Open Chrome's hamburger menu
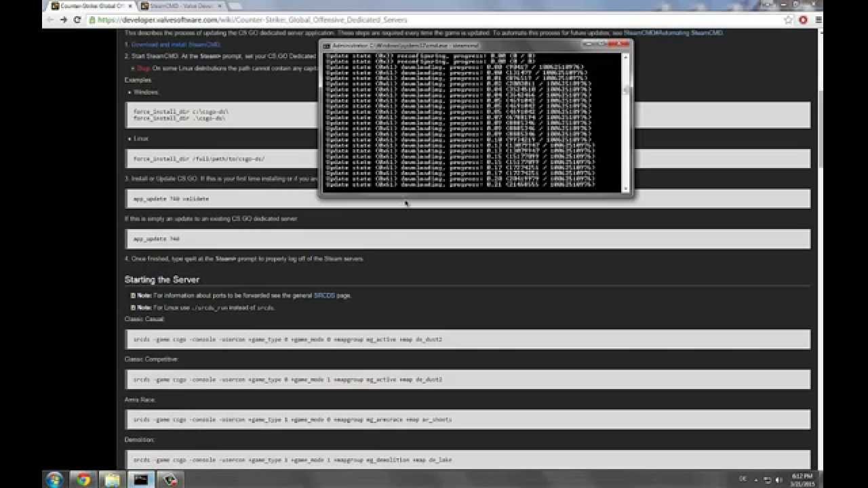Viewport: 868px width, 488px height. [818, 20]
